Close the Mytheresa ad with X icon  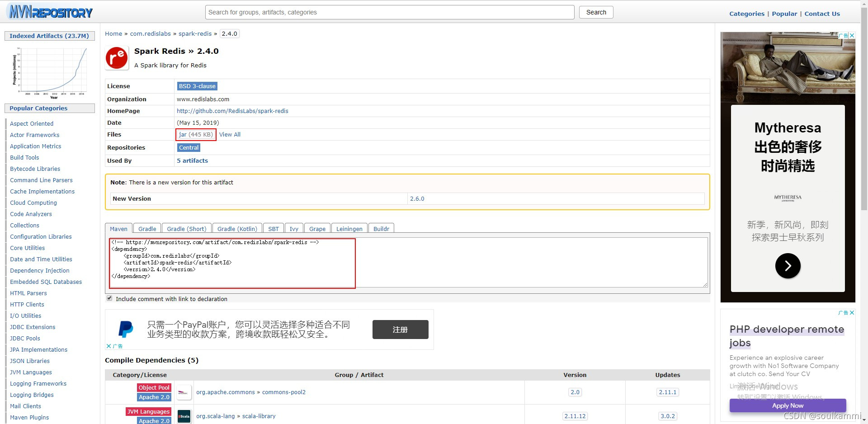coord(852,35)
